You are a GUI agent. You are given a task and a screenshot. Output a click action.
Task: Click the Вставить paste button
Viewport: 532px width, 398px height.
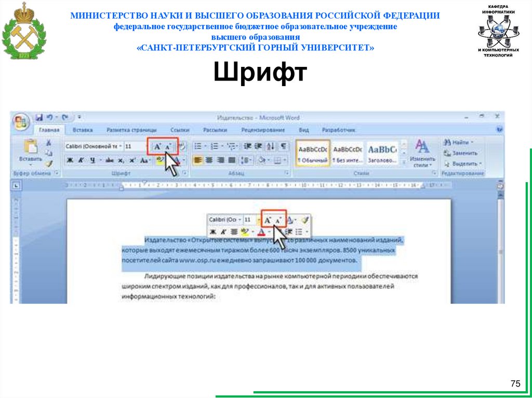click(31, 152)
